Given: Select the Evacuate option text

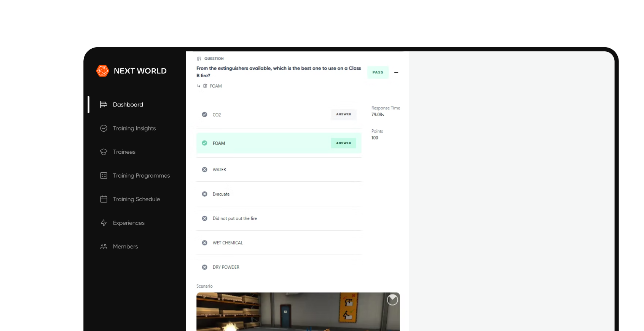Looking at the screenshot, I should 221,194.
